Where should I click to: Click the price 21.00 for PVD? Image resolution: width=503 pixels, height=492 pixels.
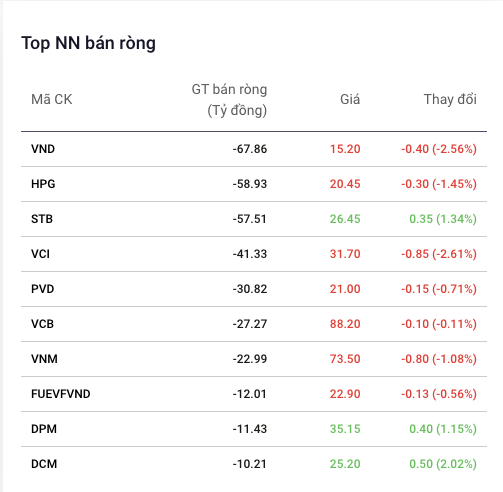345,289
